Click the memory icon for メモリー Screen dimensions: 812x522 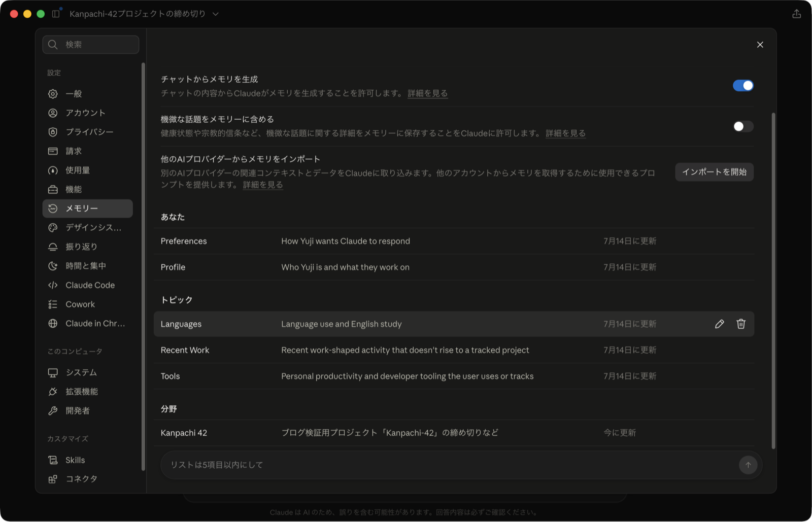pyautogui.click(x=53, y=208)
